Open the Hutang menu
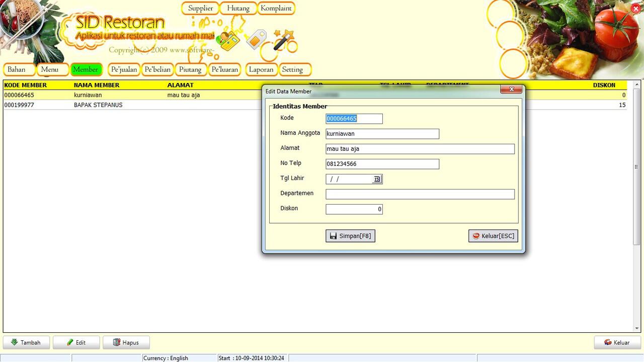This screenshot has height=362, width=644. coord(238,8)
